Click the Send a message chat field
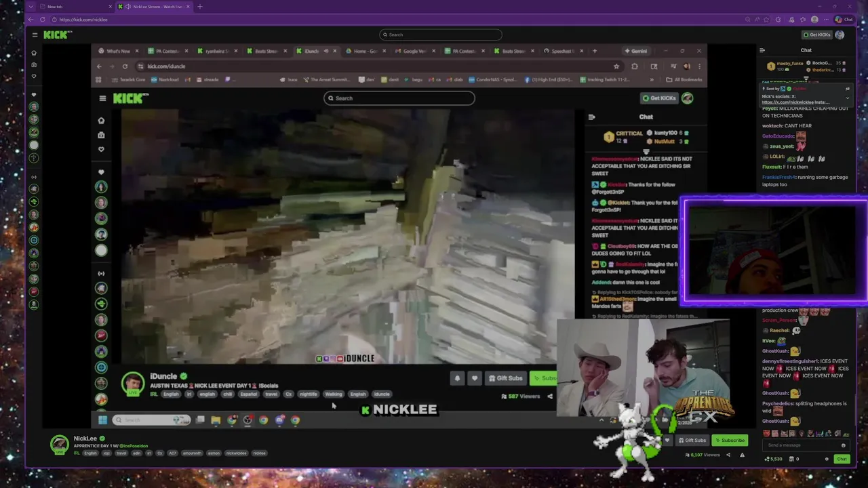This screenshot has height=488, width=868. tap(806, 445)
